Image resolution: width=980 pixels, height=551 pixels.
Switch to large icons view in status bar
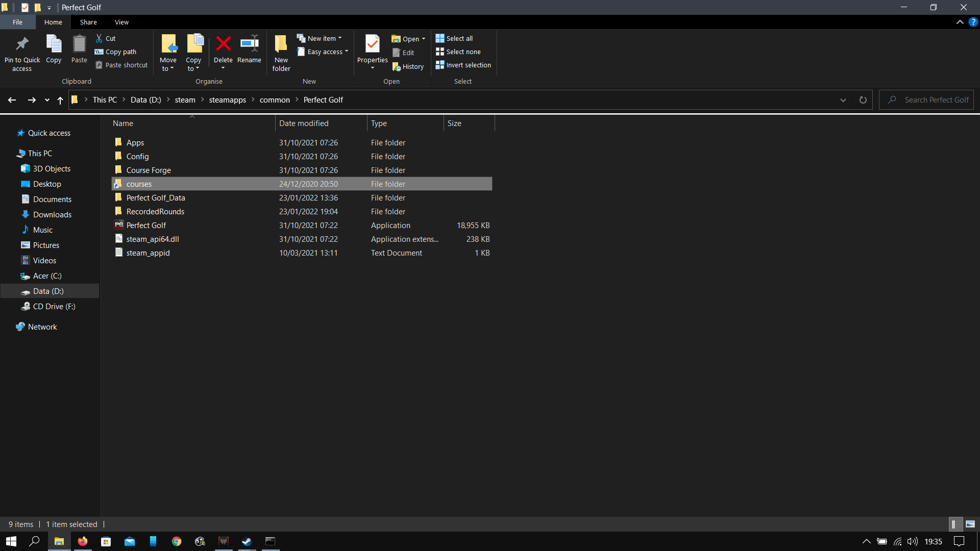pyautogui.click(x=970, y=524)
